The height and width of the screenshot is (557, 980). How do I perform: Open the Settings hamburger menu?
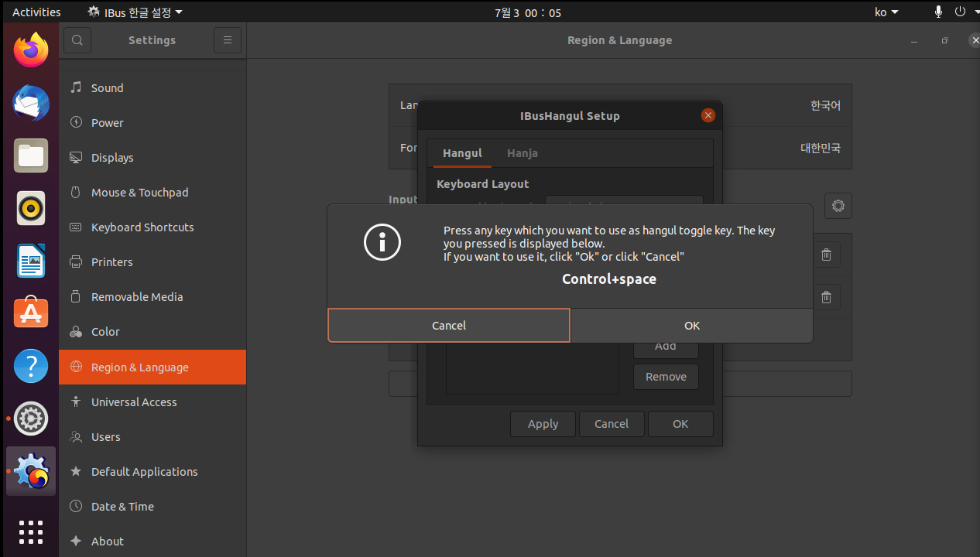(228, 40)
